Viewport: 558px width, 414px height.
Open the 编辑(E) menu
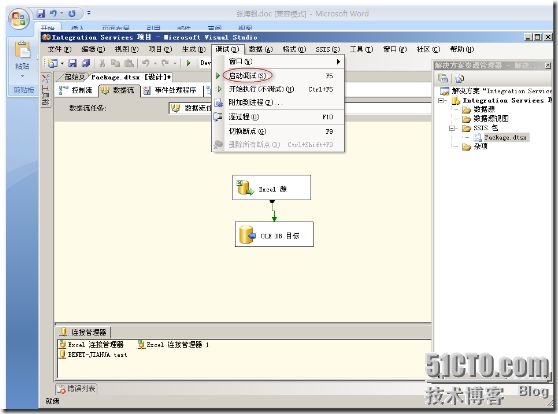pyautogui.click(x=93, y=49)
